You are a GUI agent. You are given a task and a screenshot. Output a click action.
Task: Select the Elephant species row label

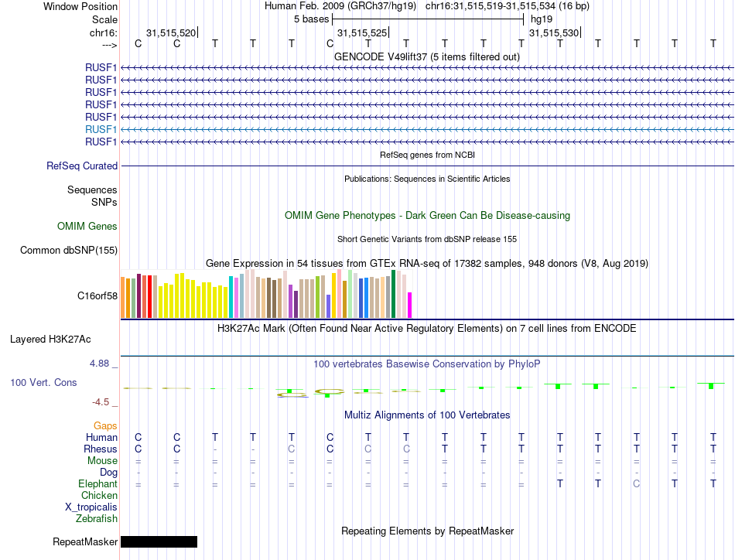point(97,483)
